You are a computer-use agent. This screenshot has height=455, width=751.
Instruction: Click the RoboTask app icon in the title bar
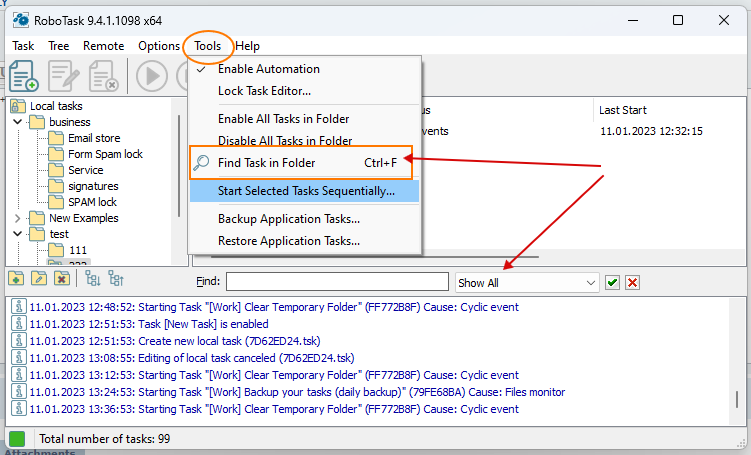click(21, 20)
